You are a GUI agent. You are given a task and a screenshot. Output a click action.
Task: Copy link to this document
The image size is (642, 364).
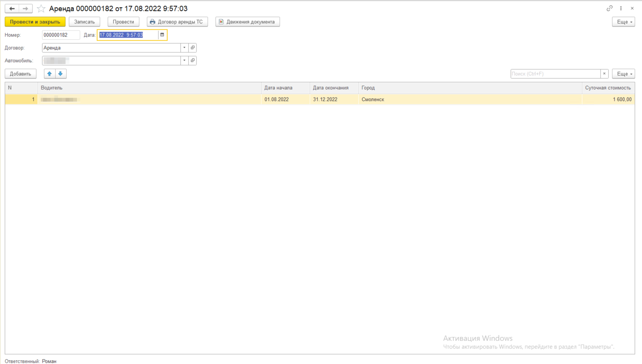point(609,8)
